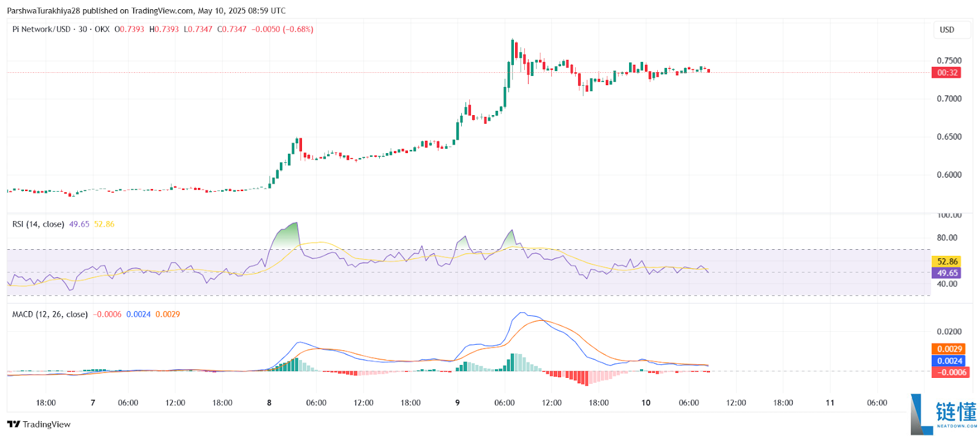The height and width of the screenshot is (436, 980).
Task: Click the red -0.0006 histogram value tag
Action: (951, 372)
